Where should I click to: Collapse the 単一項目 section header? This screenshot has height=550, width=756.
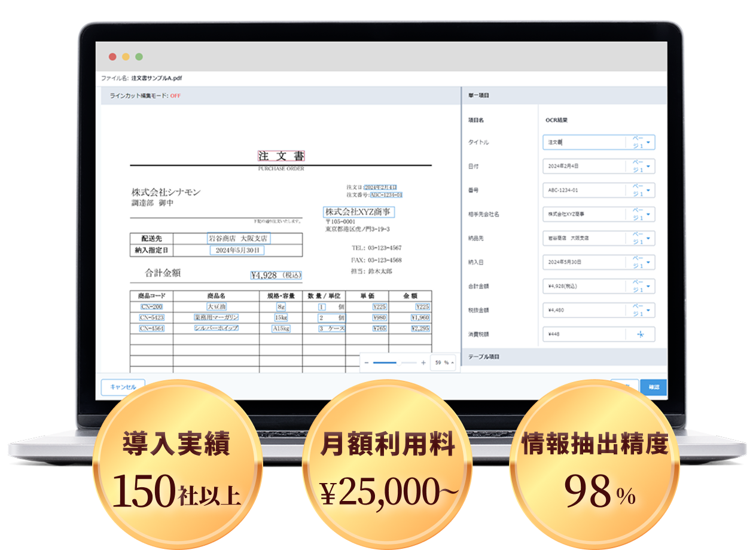[564, 96]
